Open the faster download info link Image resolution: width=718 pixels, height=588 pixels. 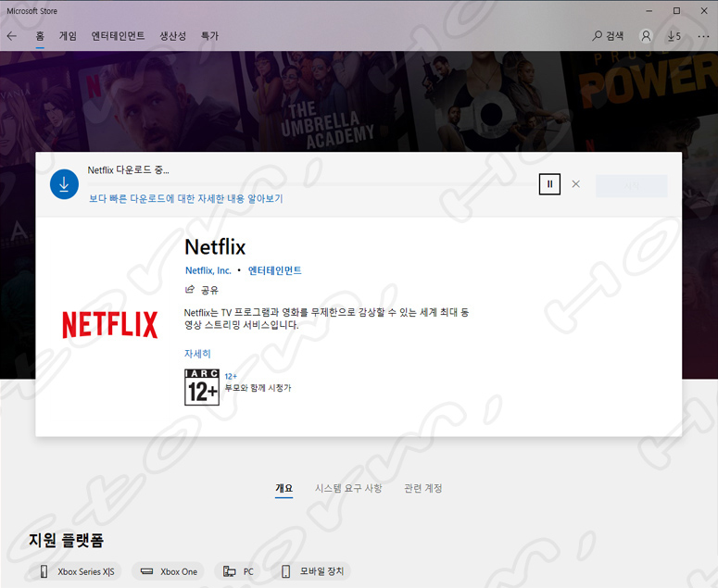click(x=186, y=198)
